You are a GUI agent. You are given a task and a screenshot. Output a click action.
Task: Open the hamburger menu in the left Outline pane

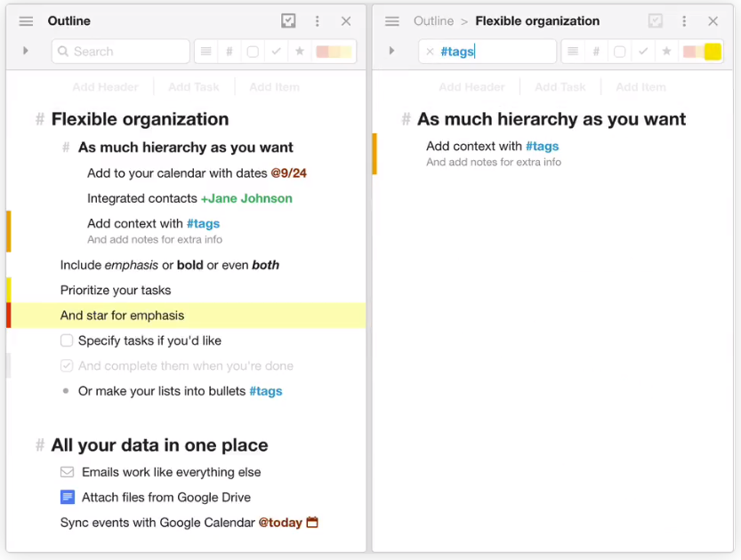point(26,21)
